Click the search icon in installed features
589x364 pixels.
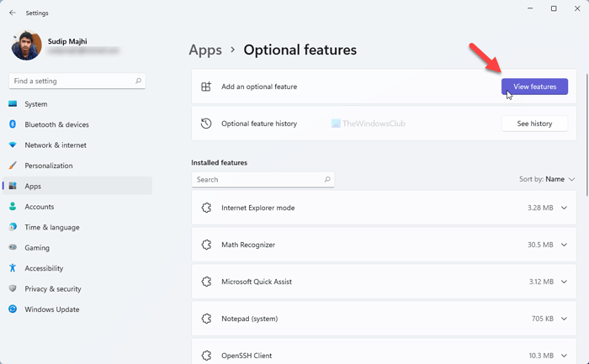click(327, 179)
